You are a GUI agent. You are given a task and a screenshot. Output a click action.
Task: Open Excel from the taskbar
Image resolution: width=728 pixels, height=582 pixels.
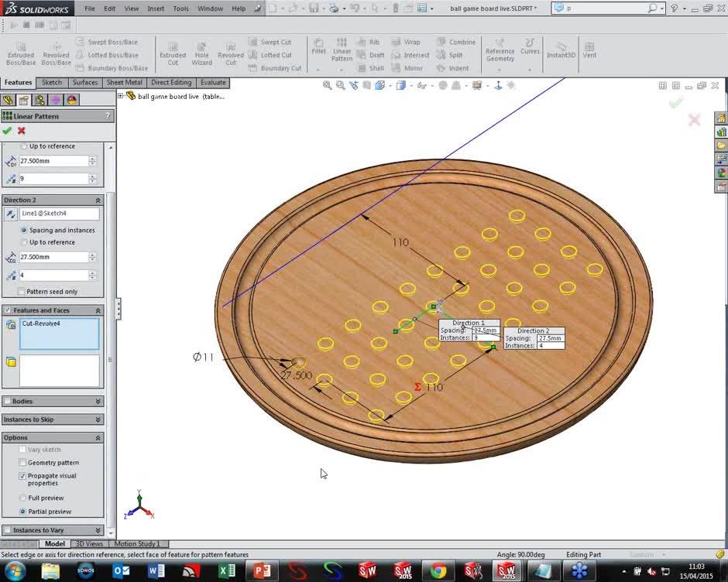click(227, 571)
